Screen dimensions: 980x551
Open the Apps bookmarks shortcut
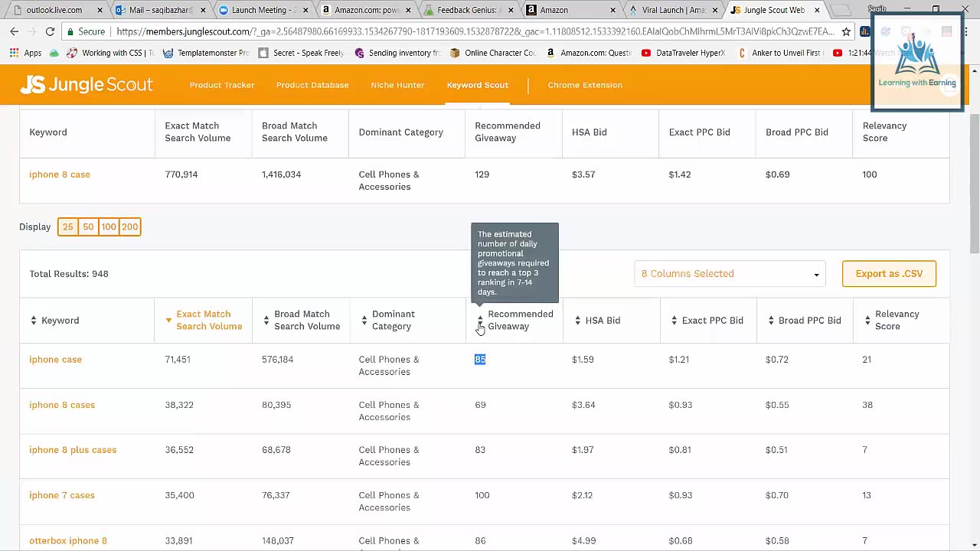pyautogui.click(x=26, y=53)
